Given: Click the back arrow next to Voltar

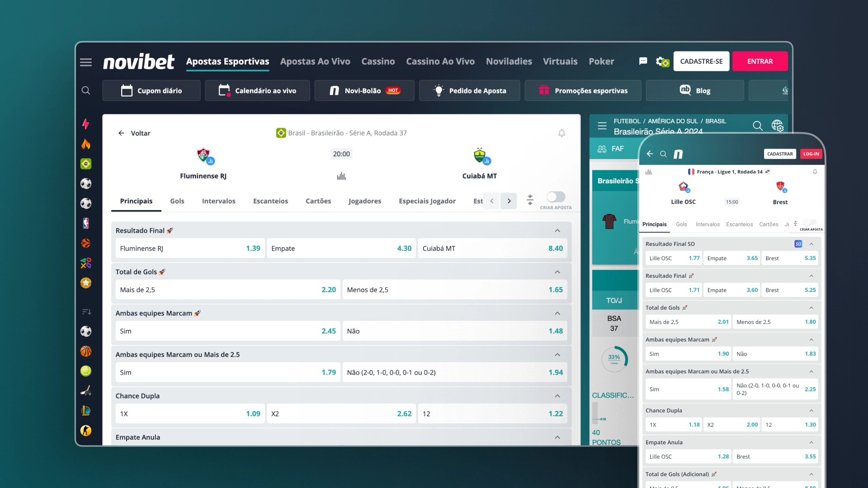Looking at the screenshot, I should tap(121, 133).
